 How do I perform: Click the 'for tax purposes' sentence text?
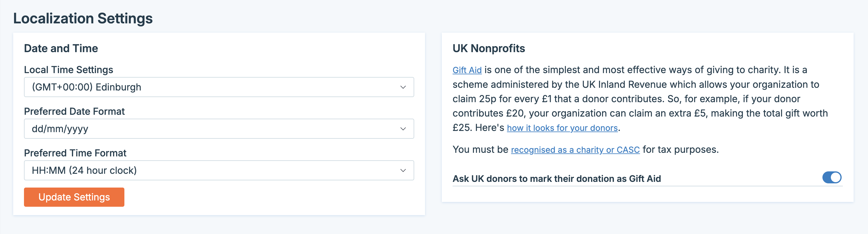pyautogui.click(x=681, y=150)
